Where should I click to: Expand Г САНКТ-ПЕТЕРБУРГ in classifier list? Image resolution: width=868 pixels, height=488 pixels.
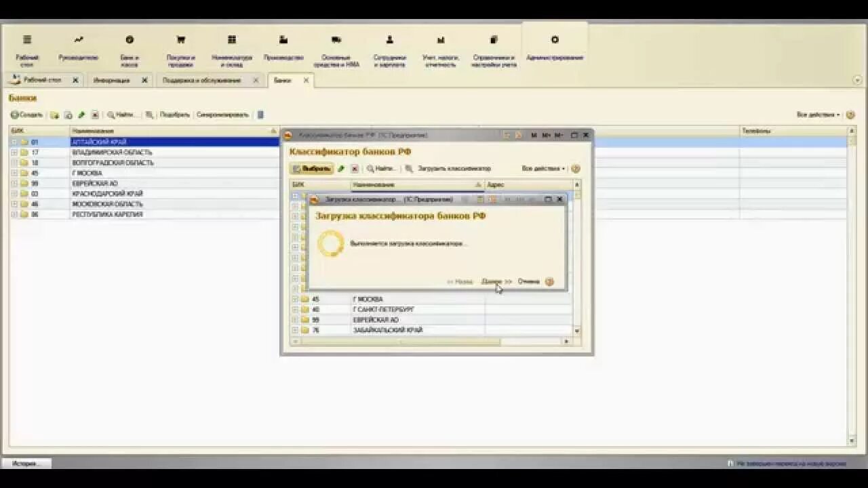pyautogui.click(x=295, y=310)
